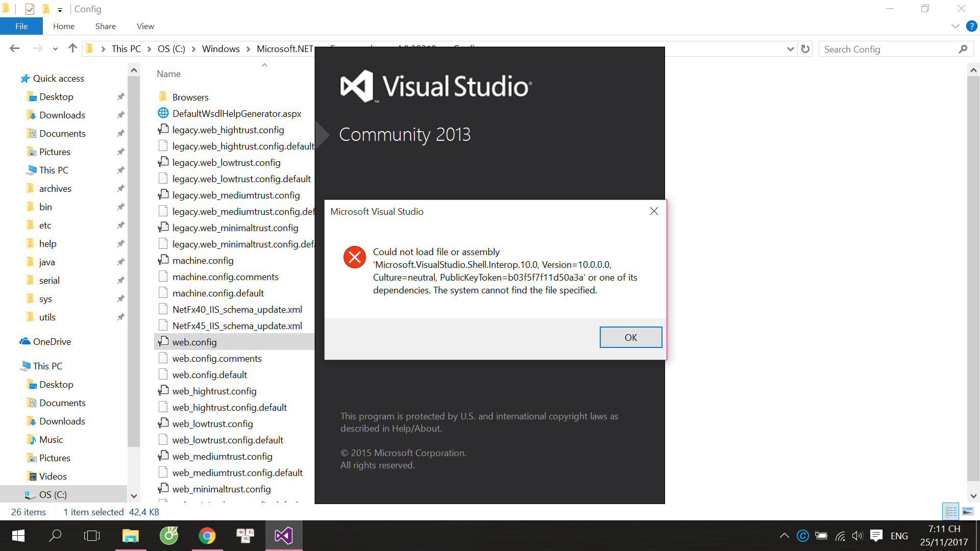Screen dimensions: 980x551
Task: Open the taskbar clock and date
Action: [x=944, y=536]
